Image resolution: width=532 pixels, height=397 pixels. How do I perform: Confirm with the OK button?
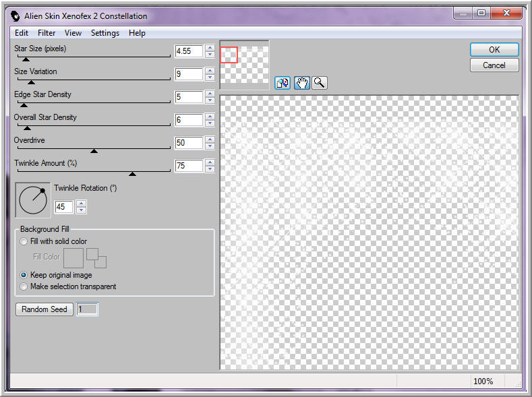pos(494,49)
